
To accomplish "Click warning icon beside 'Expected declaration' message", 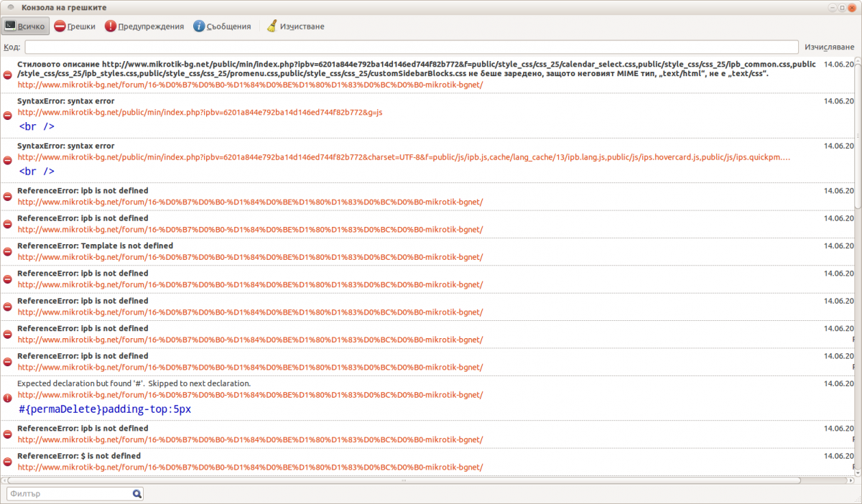I will [x=8, y=398].
